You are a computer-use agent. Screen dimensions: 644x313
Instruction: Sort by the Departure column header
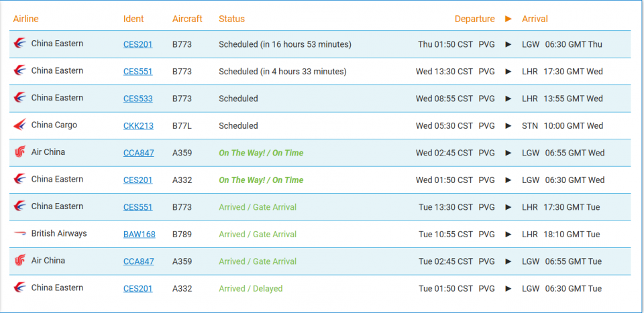(x=474, y=19)
